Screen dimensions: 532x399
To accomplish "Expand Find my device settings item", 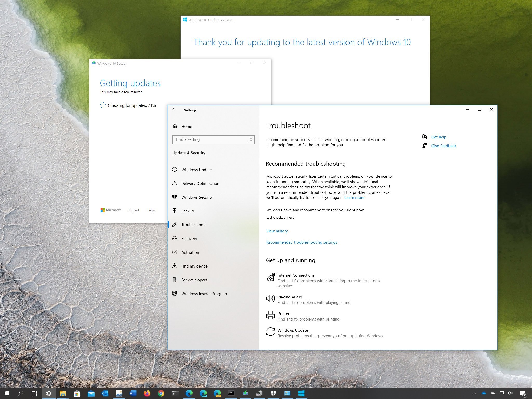I will [x=194, y=266].
